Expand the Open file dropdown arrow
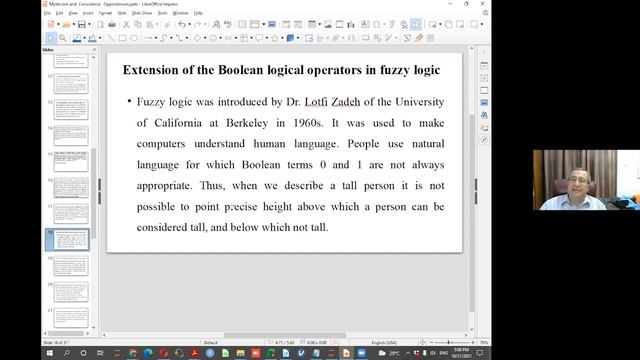 pos(74,24)
